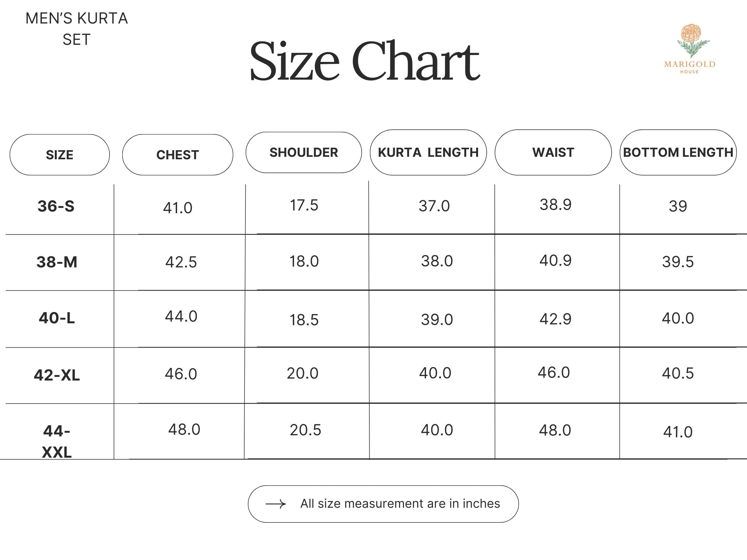Click the 'All size measurement are in inches' text
747x560 pixels.
pos(400,504)
